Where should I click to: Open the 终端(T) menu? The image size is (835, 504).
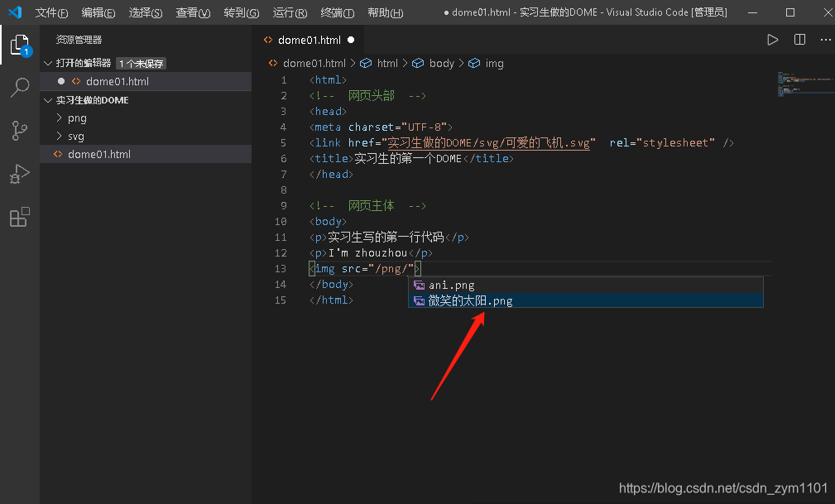tap(337, 12)
